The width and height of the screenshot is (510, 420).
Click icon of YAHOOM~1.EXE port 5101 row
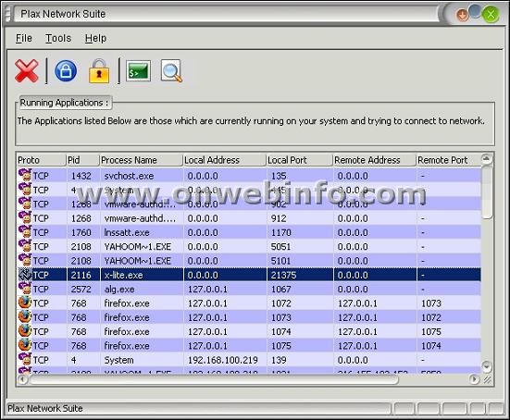coord(25,260)
